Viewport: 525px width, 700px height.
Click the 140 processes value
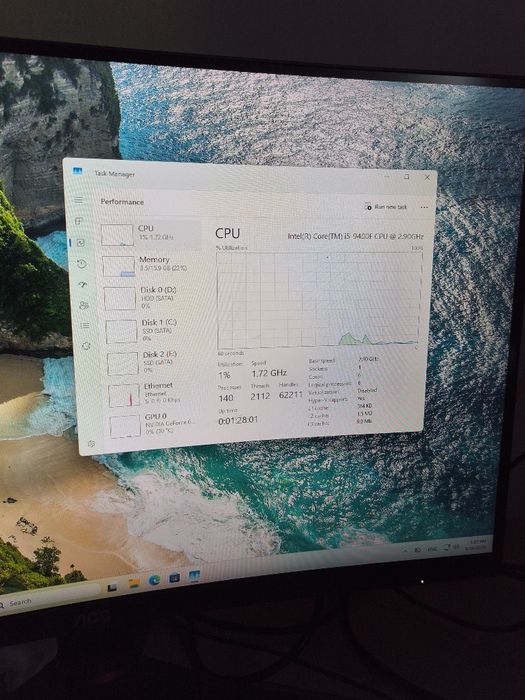pos(226,397)
